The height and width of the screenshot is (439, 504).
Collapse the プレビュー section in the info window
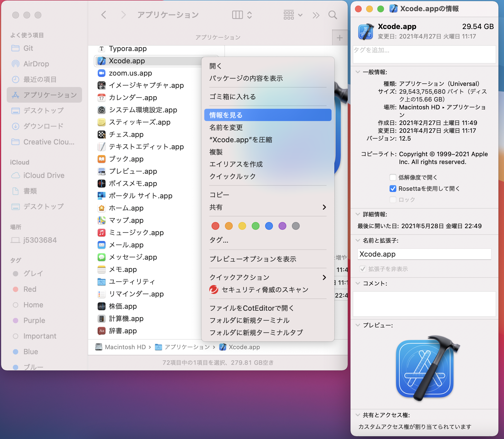pyautogui.click(x=357, y=325)
